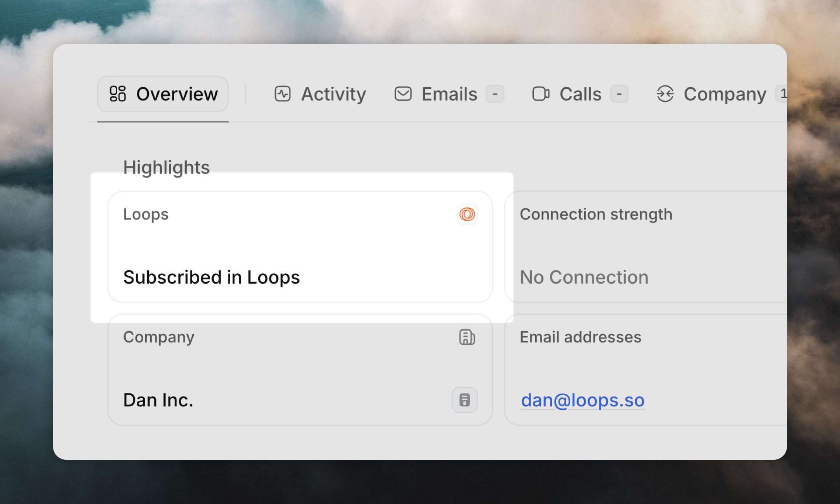This screenshot has height=504, width=840.
Task: Click the 'Loops' card label
Action: pos(146,214)
